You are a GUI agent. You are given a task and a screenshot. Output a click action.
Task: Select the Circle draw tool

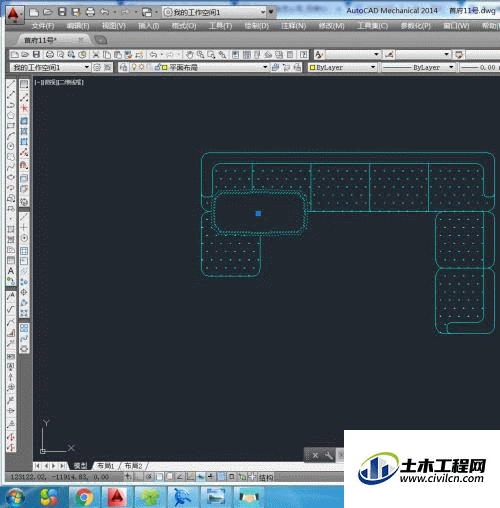pos(11,146)
